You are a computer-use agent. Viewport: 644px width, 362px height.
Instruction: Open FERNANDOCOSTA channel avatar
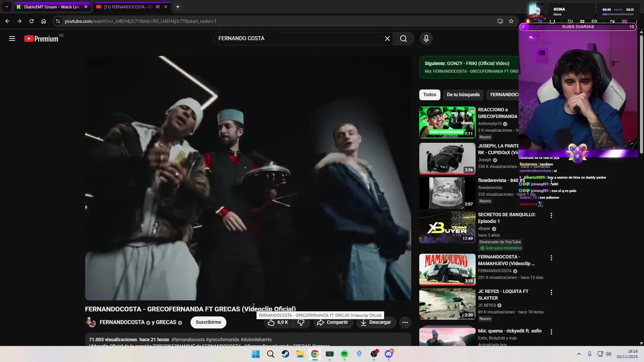[91, 322]
